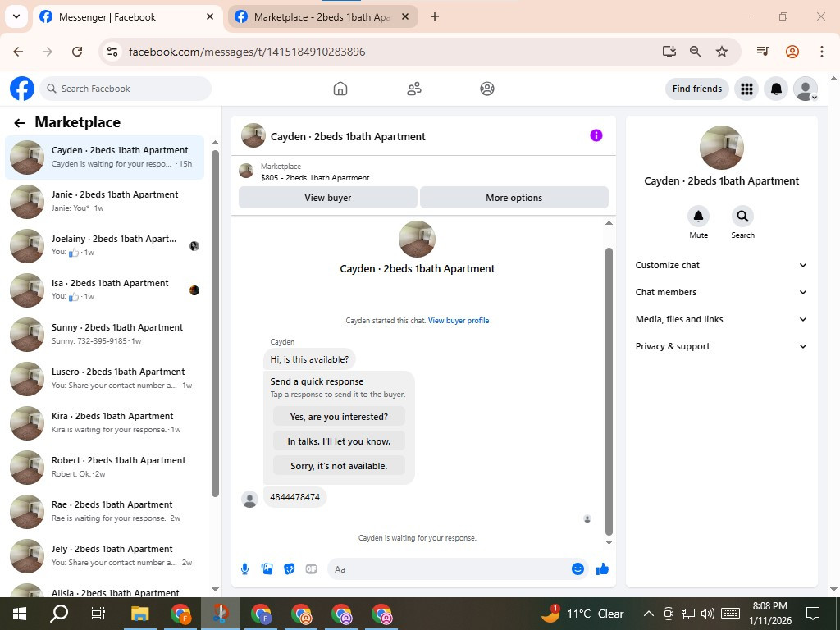Attach a file with the photo icon
Image resolution: width=840 pixels, height=630 pixels.
coord(267,569)
